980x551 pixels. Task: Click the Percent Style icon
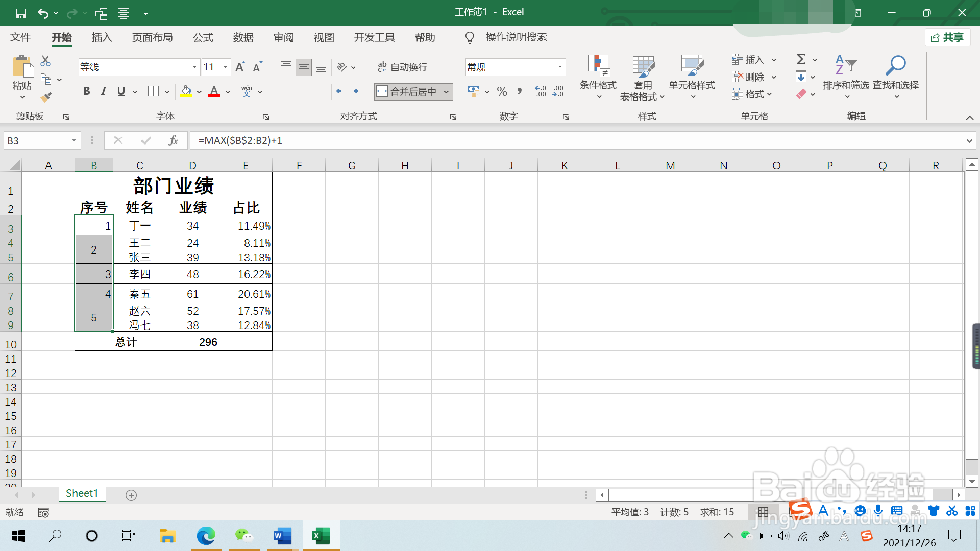(x=502, y=91)
